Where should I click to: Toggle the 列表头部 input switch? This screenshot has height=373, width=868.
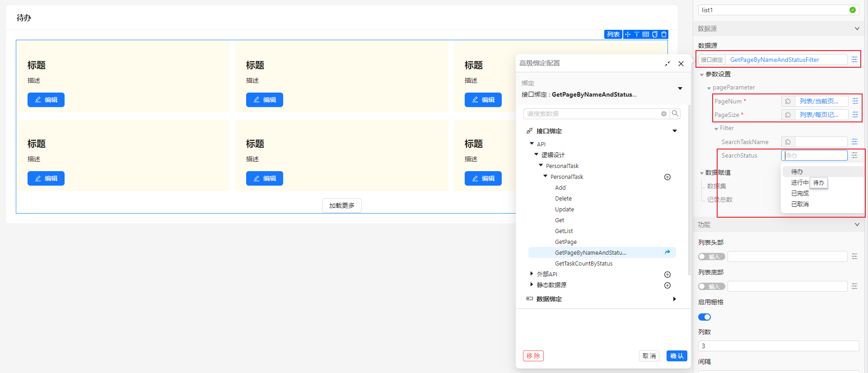(x=711, y=256)
